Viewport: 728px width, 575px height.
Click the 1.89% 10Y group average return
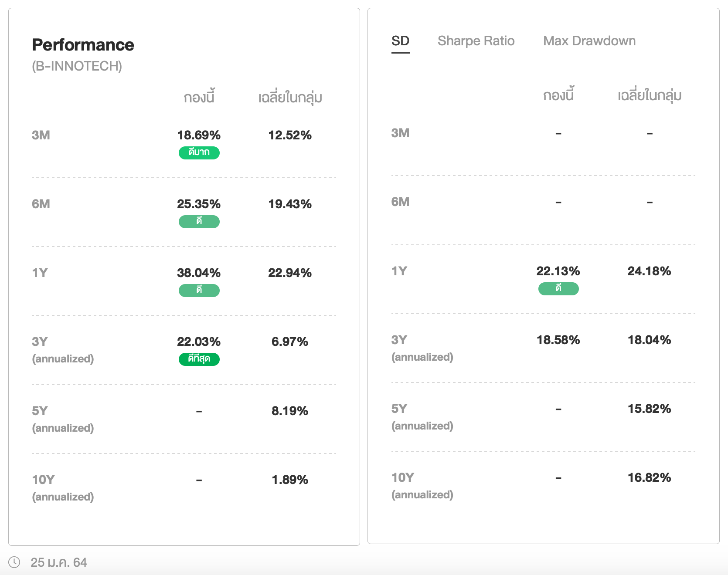(x=289, y=480)
